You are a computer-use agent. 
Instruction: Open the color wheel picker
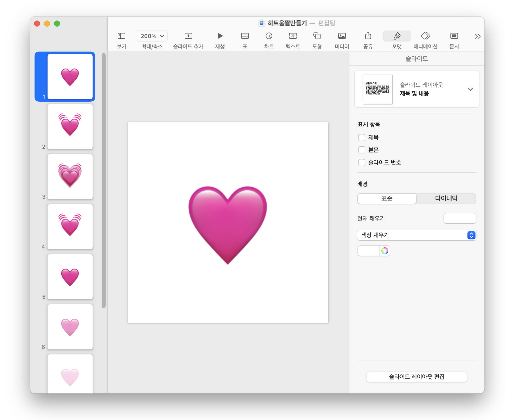pyautogui.click(x=385, y=251)
